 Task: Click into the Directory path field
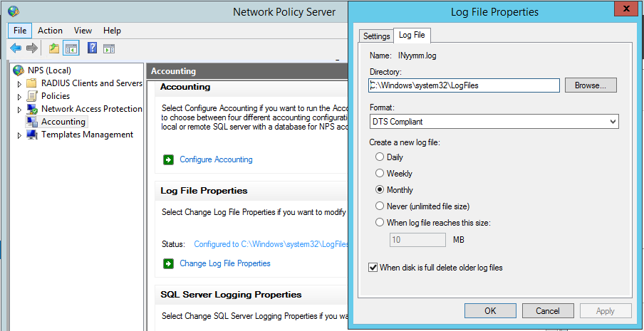pos(464,85)
